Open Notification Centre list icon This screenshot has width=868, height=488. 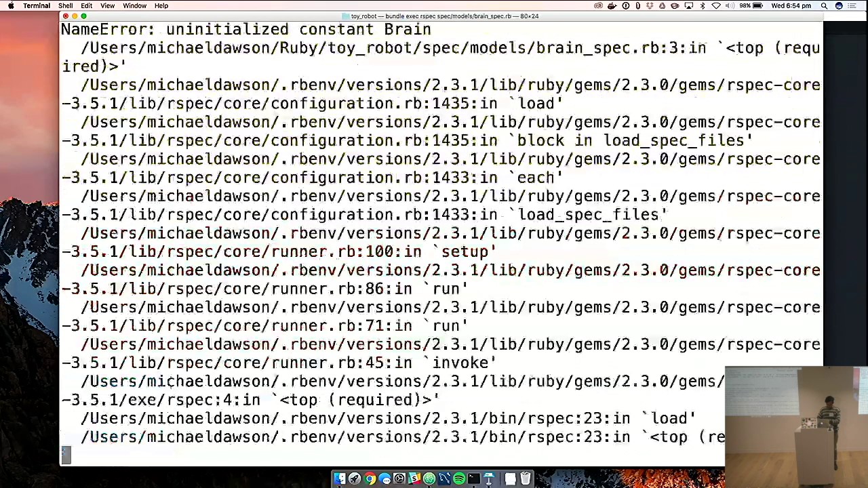click(853, 5)
